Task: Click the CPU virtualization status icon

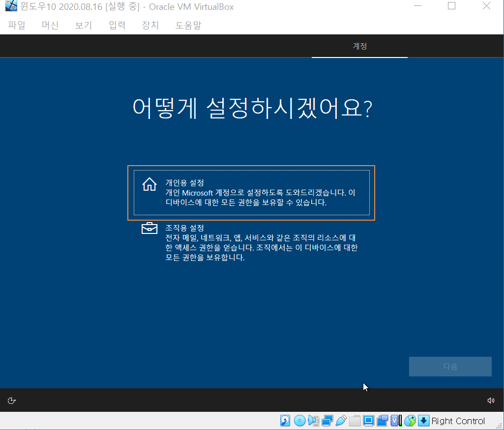Action: point(396,420)
